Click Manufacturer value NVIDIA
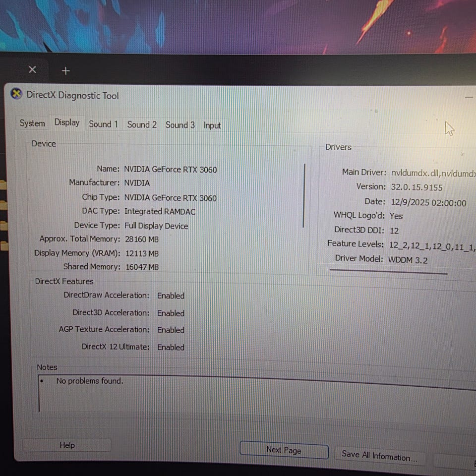Image resolution: width=476 pixels, height=476 pixels. point(137,183)
